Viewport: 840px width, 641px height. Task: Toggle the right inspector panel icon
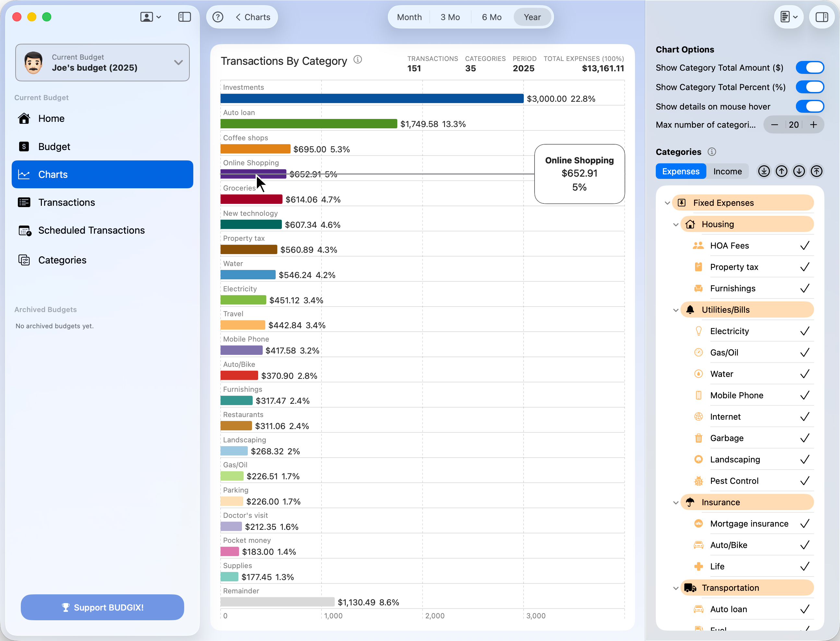tap(821, 17)
